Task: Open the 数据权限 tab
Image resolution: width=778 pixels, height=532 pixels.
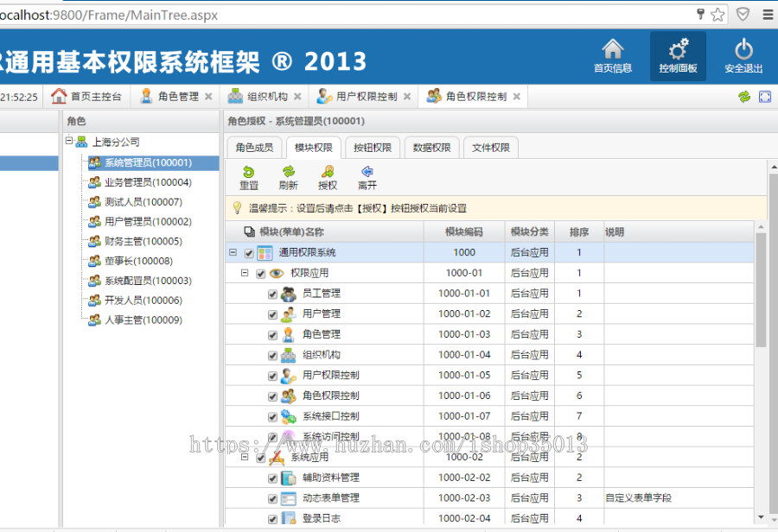Action: tap(431, 147)
